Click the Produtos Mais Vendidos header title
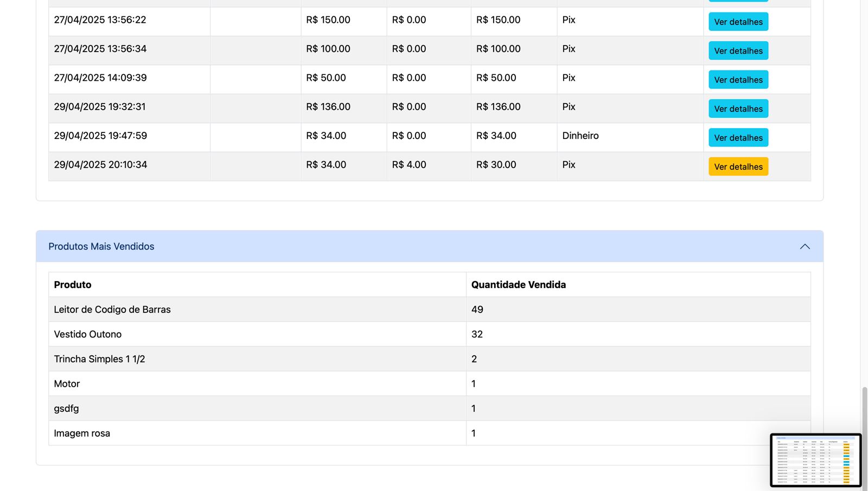868x491 pixels. [101, 246]
